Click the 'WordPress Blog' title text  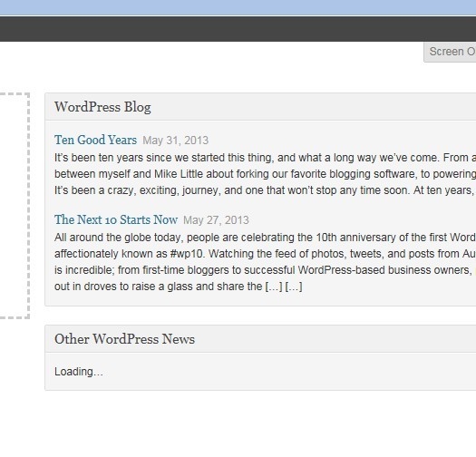click(102, 107)
